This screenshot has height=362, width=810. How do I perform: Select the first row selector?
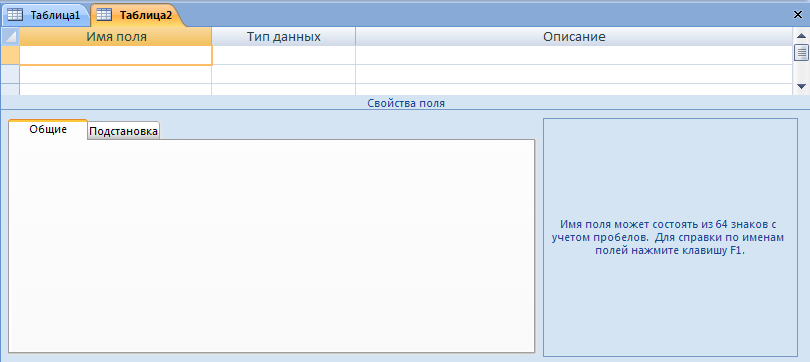[x=10, y=55]
